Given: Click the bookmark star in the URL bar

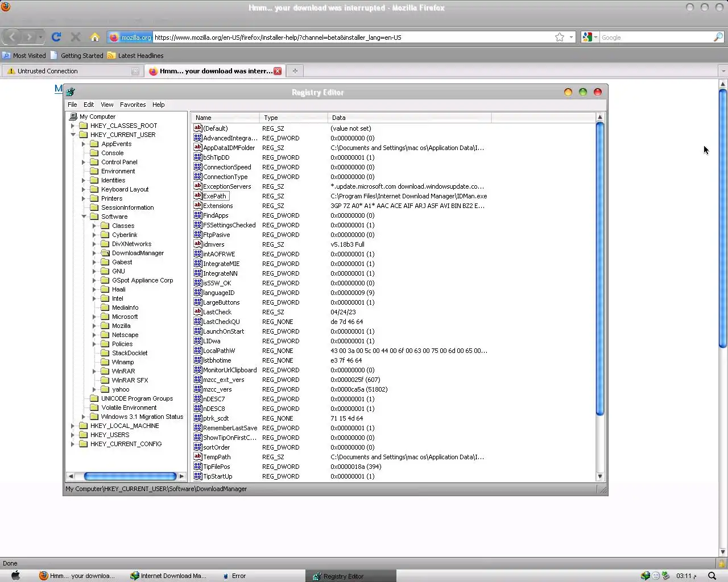Looking at the screenshot, I should click(x=560, y=37).
